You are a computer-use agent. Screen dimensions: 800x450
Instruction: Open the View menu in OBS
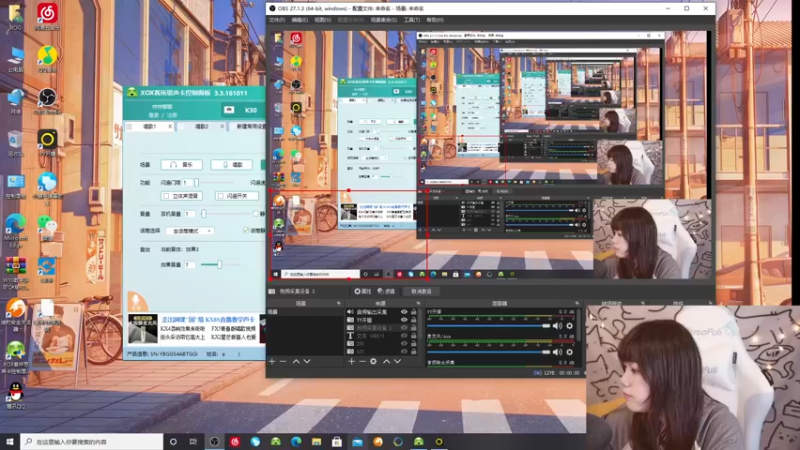(x=322, y=20)
